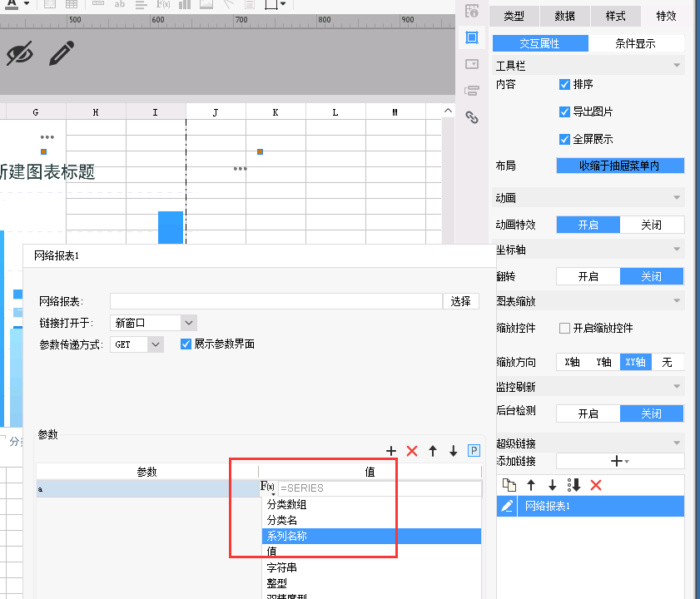The image size is (700, 599).
Task: Click the pencil edit icon in toolbar
Action: [x=61, y=54]
